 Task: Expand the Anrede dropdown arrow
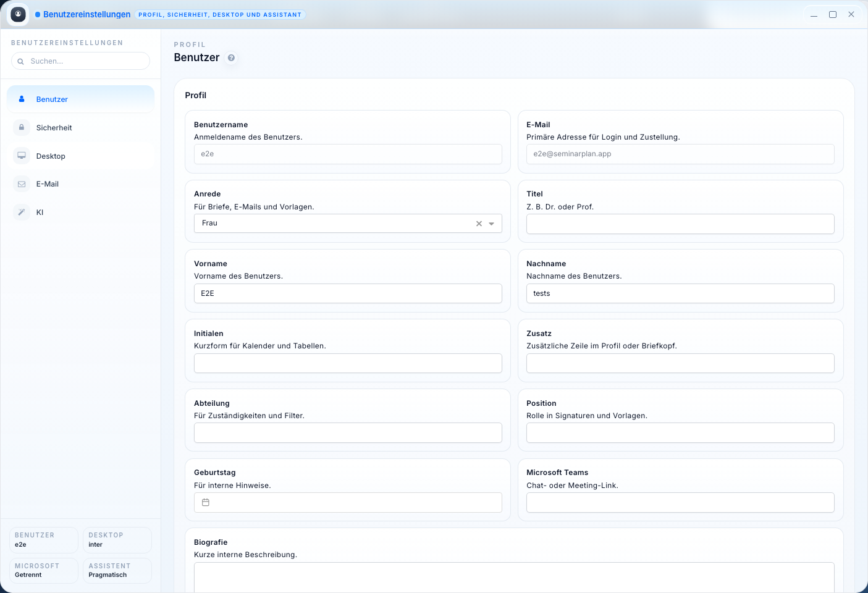[492, 224]
